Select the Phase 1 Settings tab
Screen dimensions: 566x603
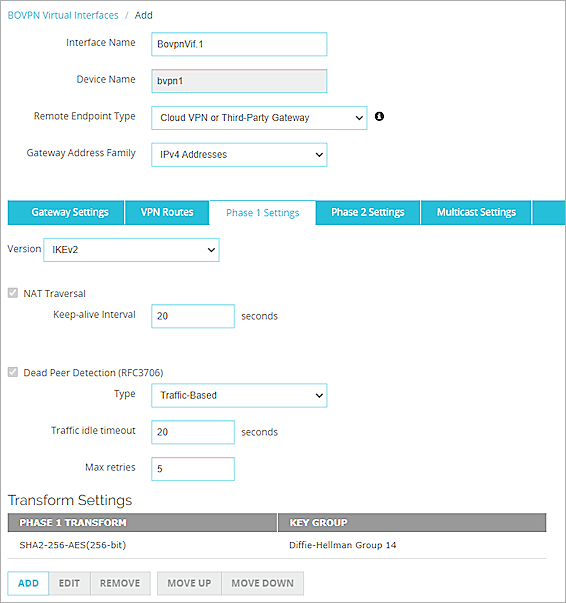click(263, 213)
